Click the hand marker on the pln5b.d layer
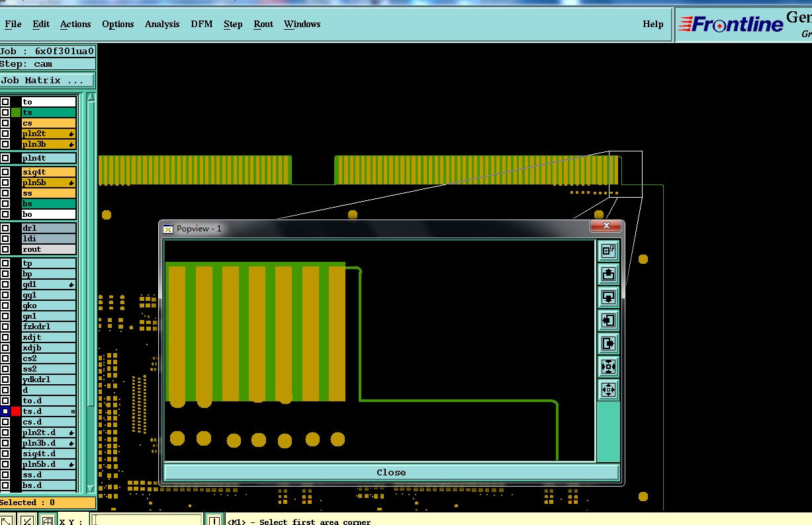The height and width of the screenshot is (525, 812). click(71, 464)
